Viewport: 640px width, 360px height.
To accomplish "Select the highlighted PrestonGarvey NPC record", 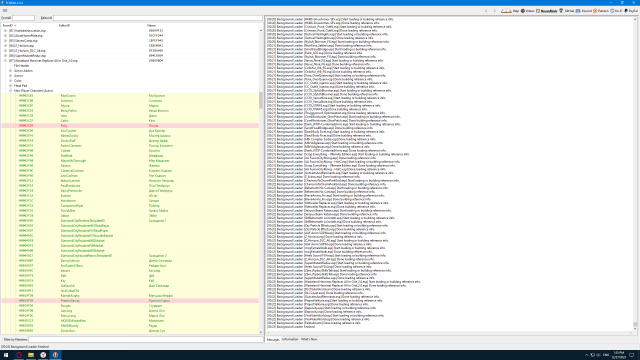I will 130,300.
